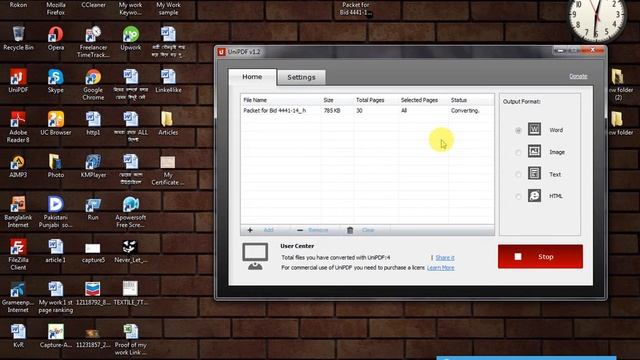
Task: Click the Word format icon in UniPDF
Action: 534,129
